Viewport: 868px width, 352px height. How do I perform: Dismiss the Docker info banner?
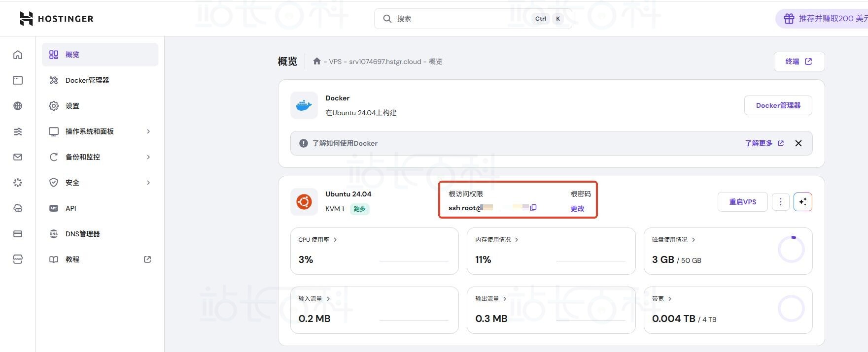799,143
